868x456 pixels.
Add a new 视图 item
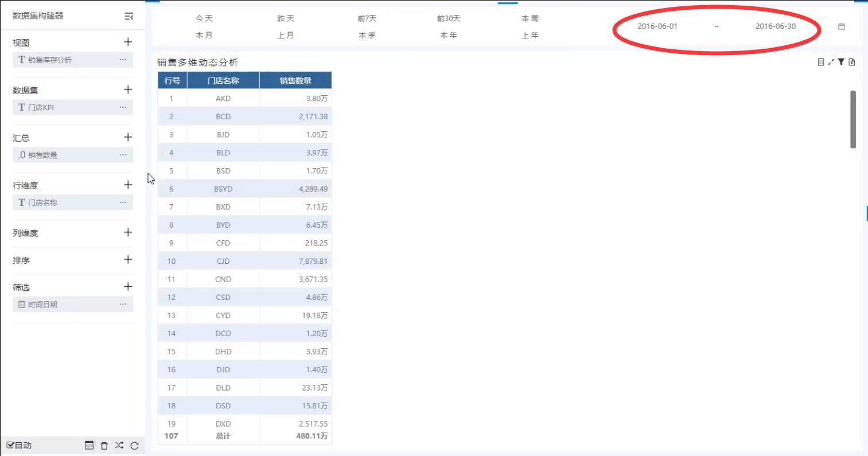[x=128, y=42]
